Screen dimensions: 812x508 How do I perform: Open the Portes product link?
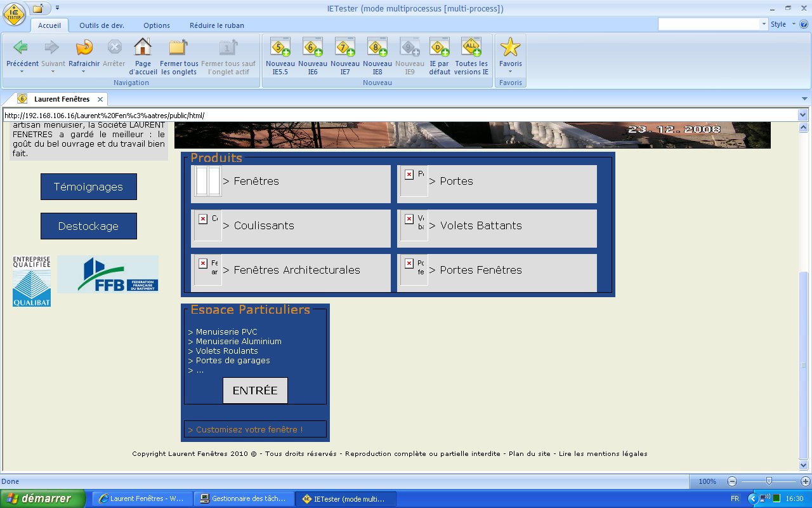click(x=451, y=181)
